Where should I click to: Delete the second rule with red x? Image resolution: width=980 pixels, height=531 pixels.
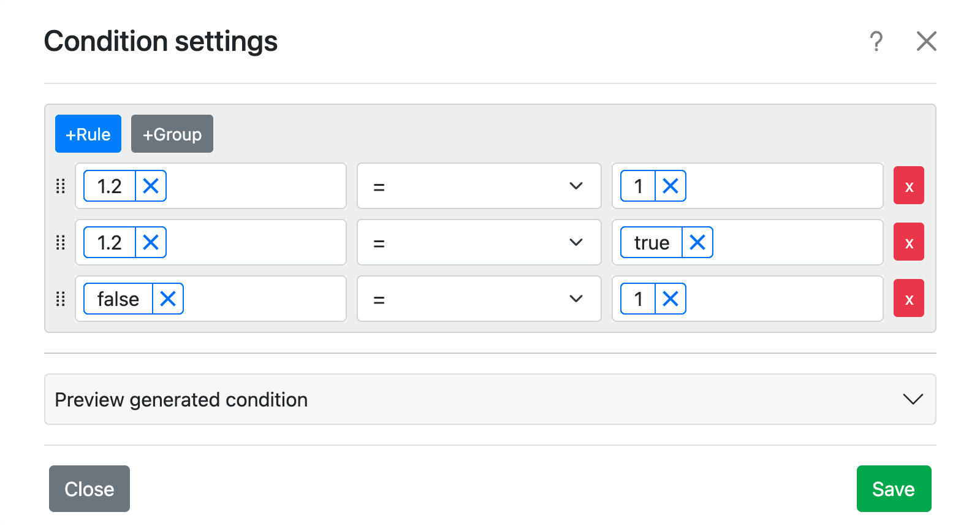click(908, 242)
